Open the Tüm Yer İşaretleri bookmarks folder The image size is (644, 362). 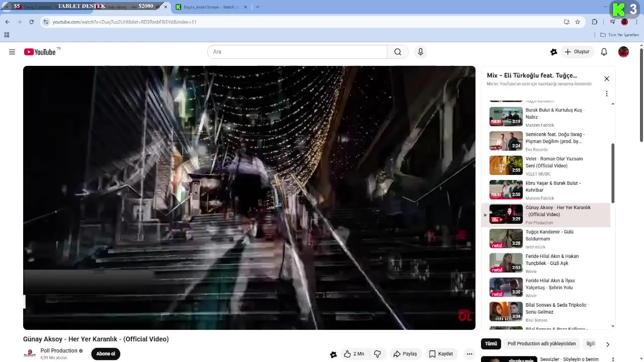(x=620, y=35)
